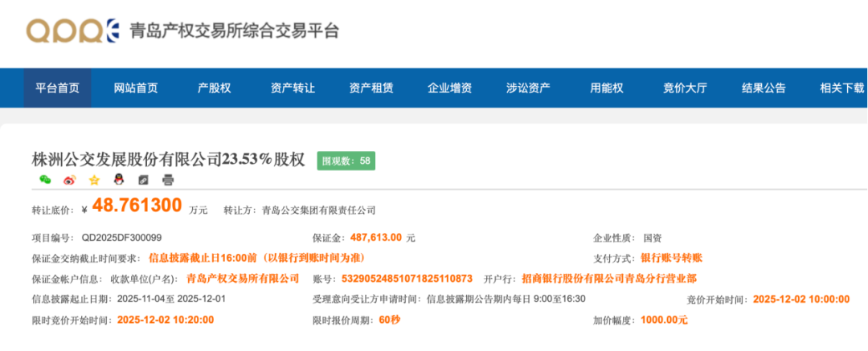
Task: Click the 转让底价 label
Action: pos(52,210)
